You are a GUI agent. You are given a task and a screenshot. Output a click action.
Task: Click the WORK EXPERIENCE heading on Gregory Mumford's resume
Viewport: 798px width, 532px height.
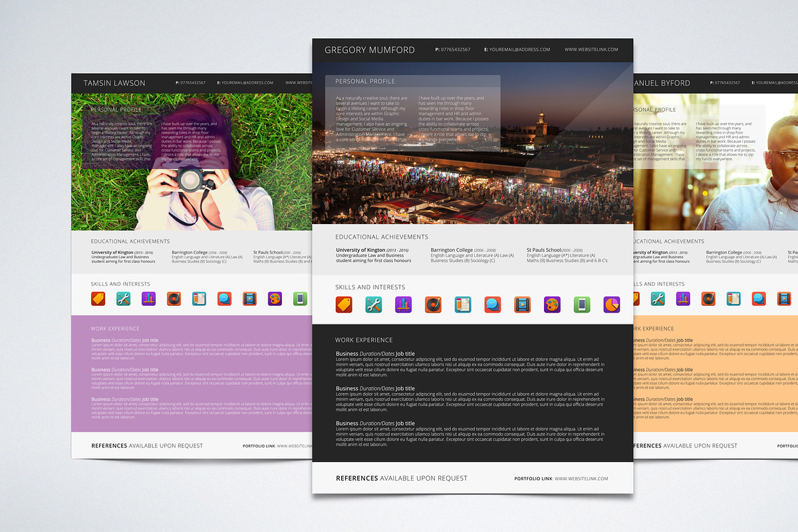[x=364, y=340]
